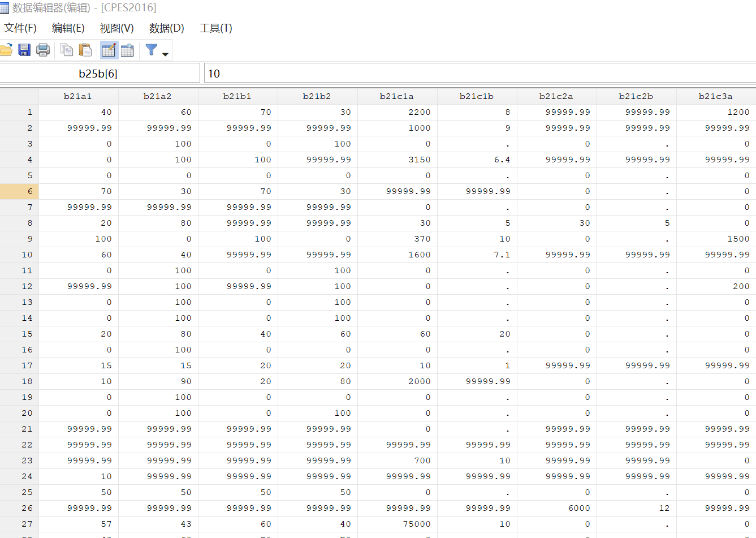The width and height of the screenshot is (756, 538).
Task: Click the row 9 b21a1 cell showing 100
Action: pos(78,239)
